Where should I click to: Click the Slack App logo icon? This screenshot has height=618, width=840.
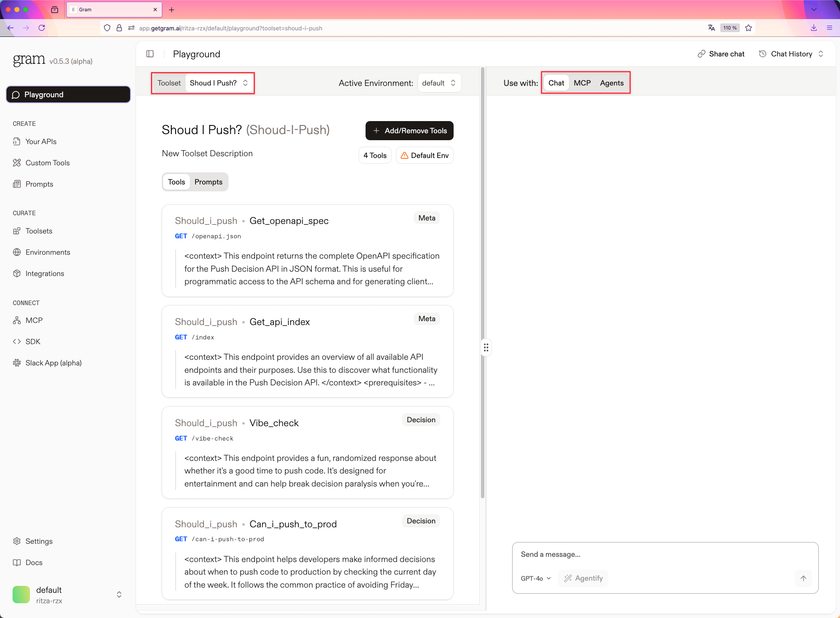pos(17,363)
